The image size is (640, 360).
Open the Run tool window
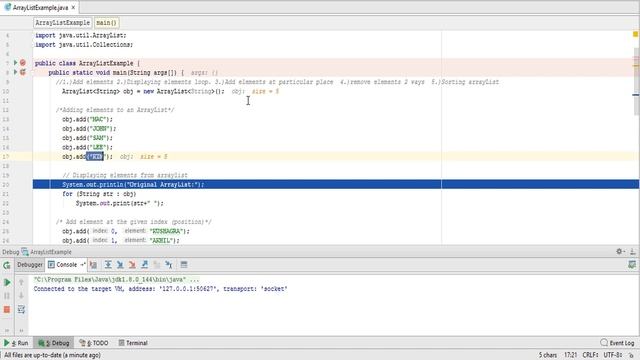16,343
